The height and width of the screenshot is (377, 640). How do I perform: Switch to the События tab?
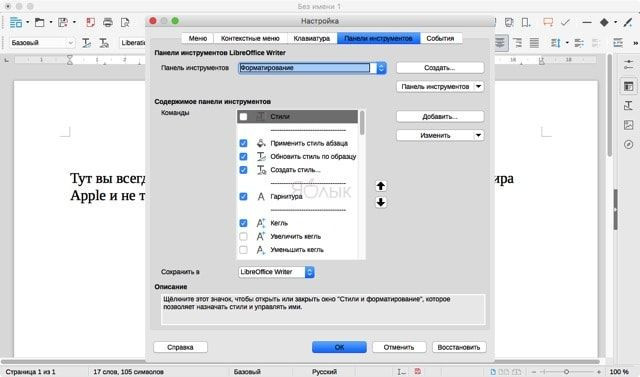tap(440, 38)
